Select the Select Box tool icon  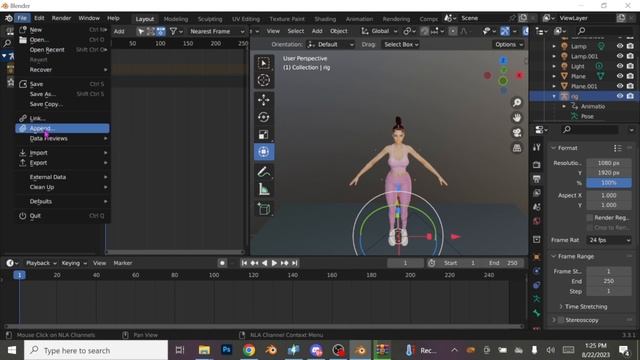click(x=264, y=63)
